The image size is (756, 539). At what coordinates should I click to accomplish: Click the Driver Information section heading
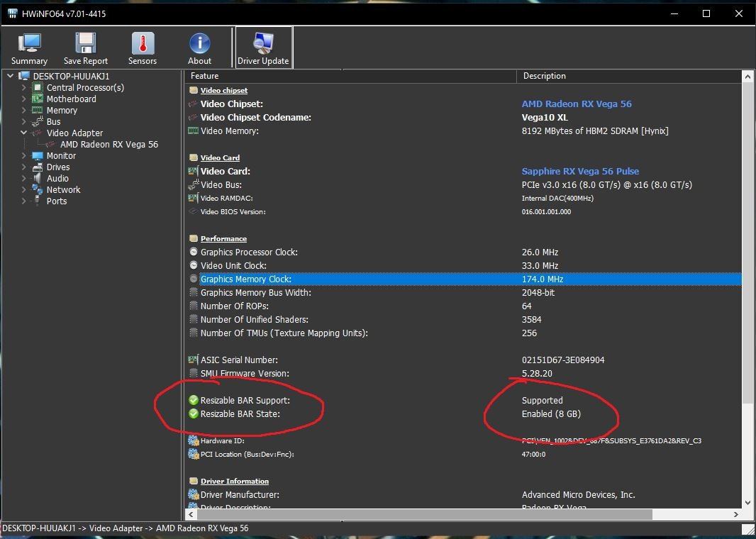coord(235,481)
